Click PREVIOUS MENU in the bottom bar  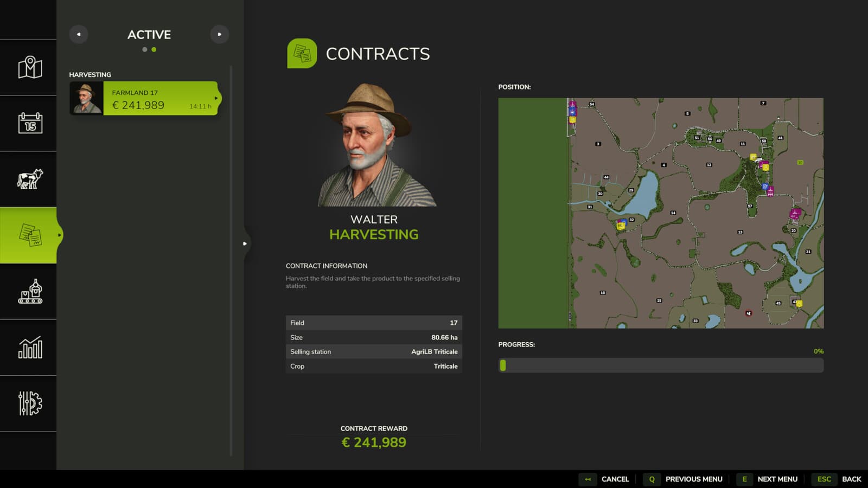pyautogui.click(x=694, y=479)
